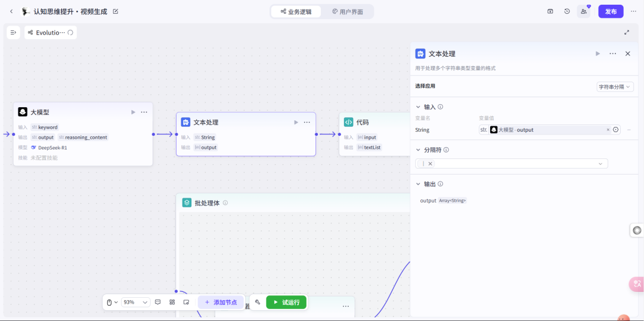The width and height of the screenshot is (644, 321).
Task: Toggle the sidebar list panel icon
Action: click(13, 32)
